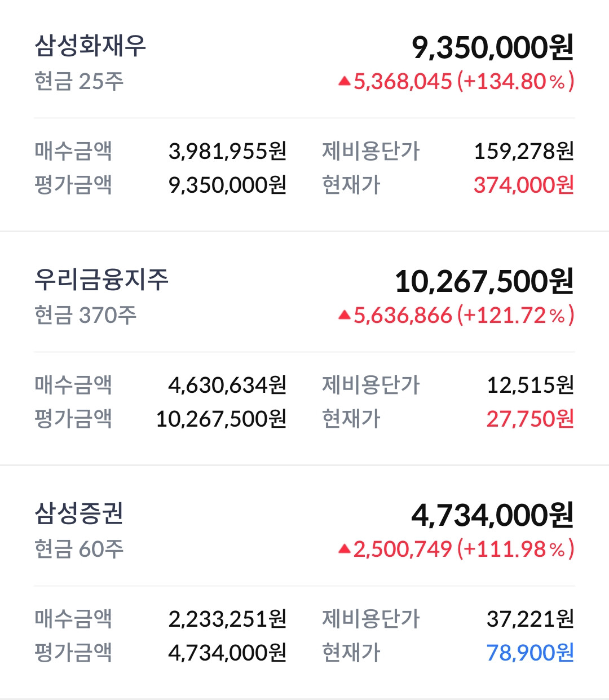Click the 374,000원 current price
Image resolution: width=609 pixels, height=700 pixels.
pyautogui.click(x=523, y=185)
